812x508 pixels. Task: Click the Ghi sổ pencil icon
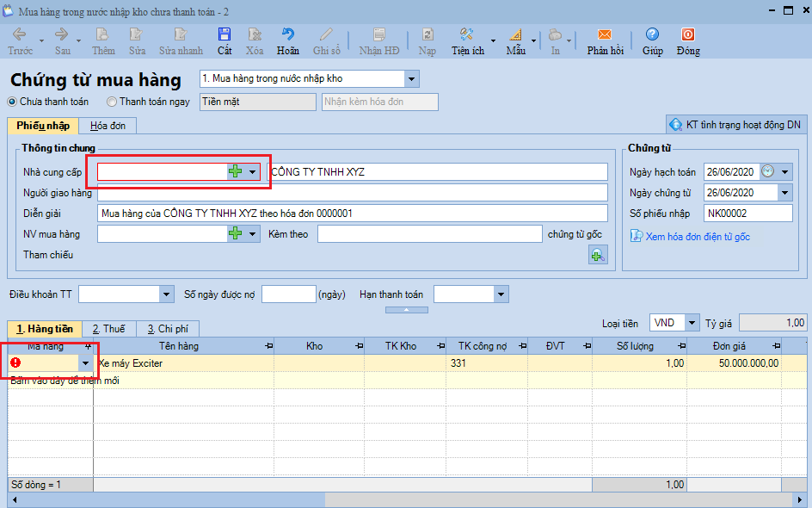326,34
